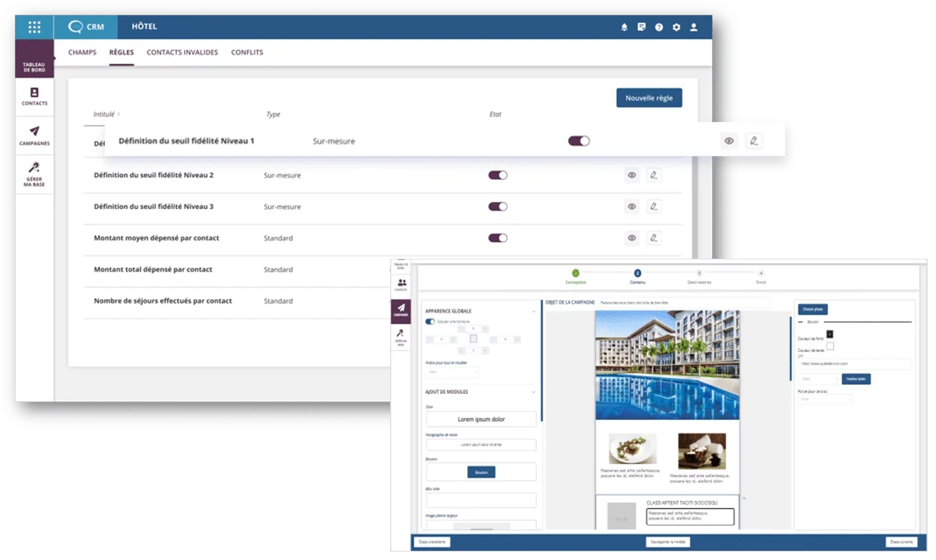Collapse the Ajout de Modules section
This screenshot has height=560, width=936.
534,392
